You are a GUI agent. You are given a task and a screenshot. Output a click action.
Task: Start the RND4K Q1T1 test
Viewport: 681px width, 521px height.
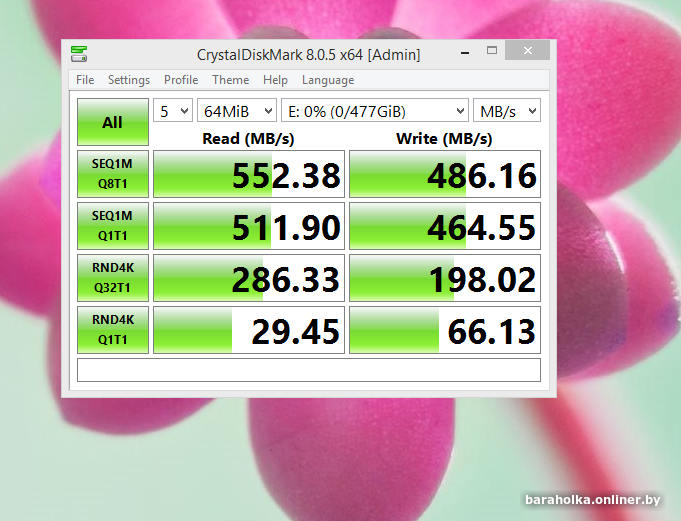point(113,330)
